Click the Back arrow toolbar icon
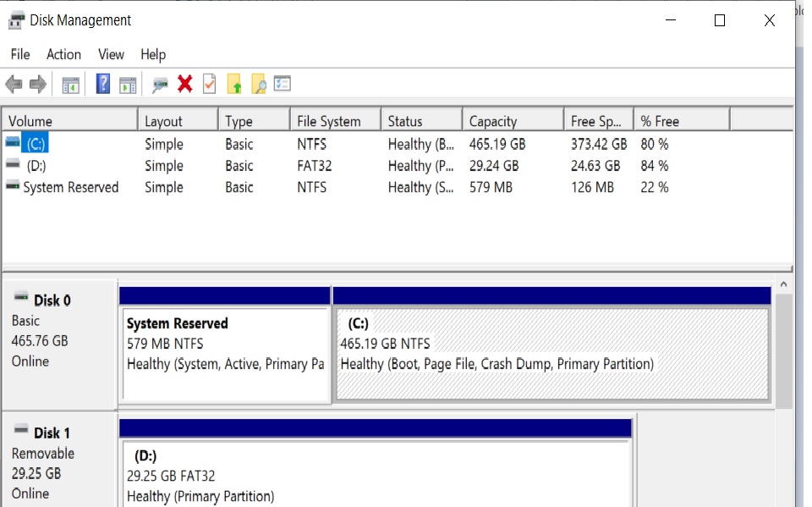The image size is (812, 507). point(14,84)
